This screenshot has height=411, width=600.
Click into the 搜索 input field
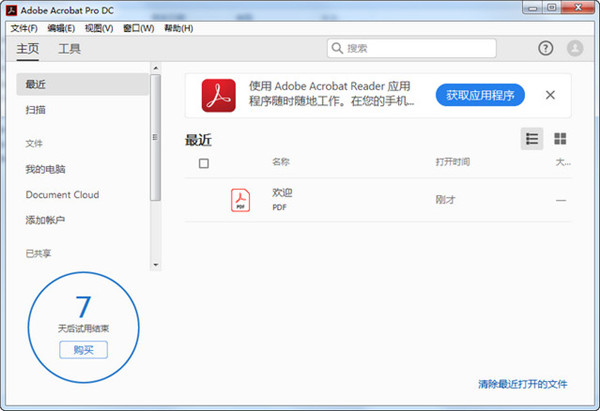point(420,48)
